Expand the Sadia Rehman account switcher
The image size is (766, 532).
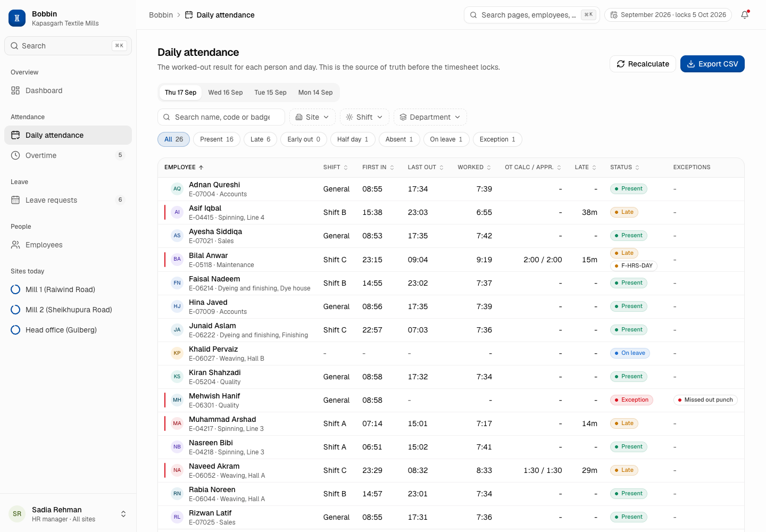click(x=123, y=514)
